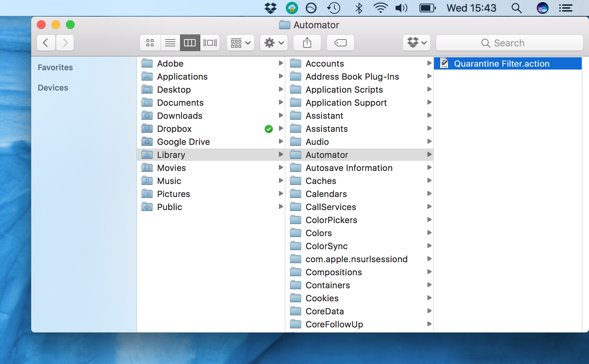
Task: Select the Dropbox folder
Action: (211, 129)
